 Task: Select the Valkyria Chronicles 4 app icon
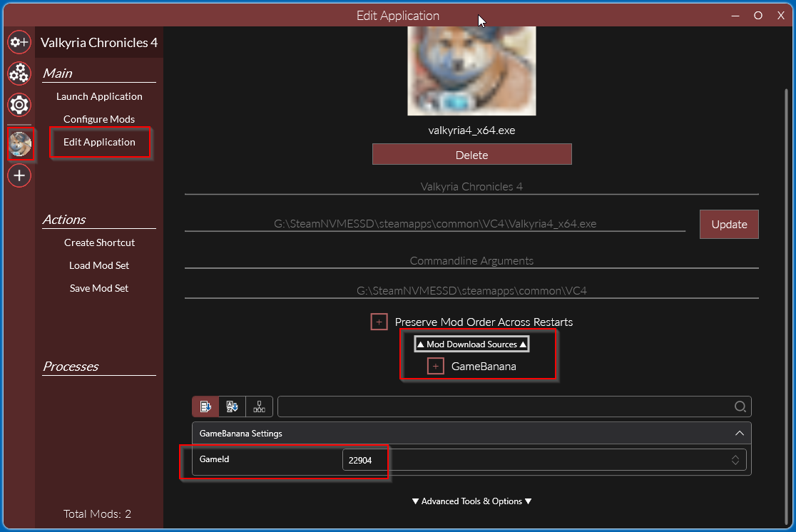(20, 144)
